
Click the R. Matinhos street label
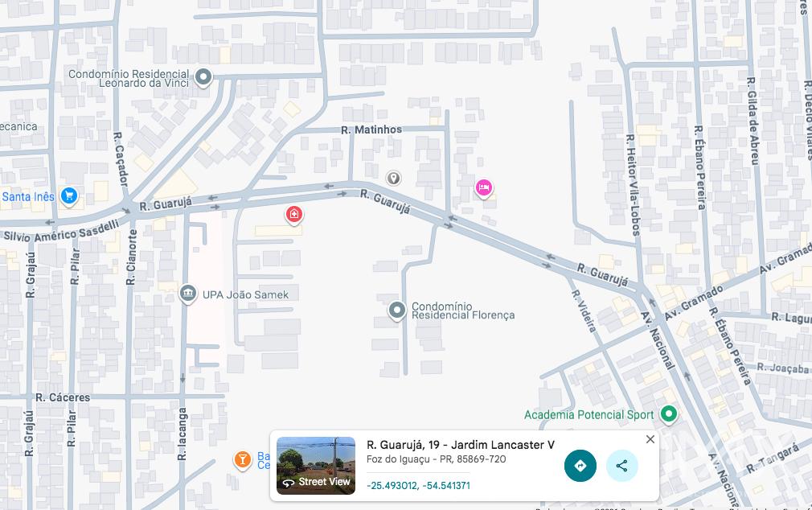click(371, 130)
